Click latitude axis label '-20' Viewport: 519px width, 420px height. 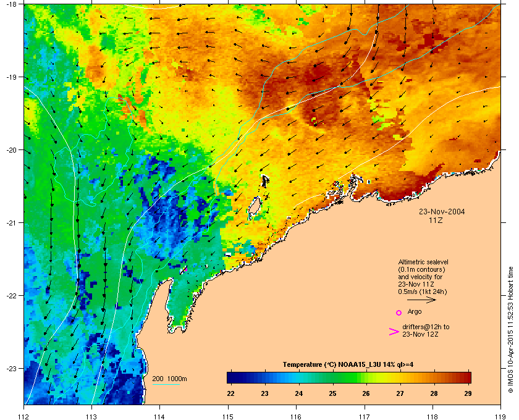click(x=11, y=150)
